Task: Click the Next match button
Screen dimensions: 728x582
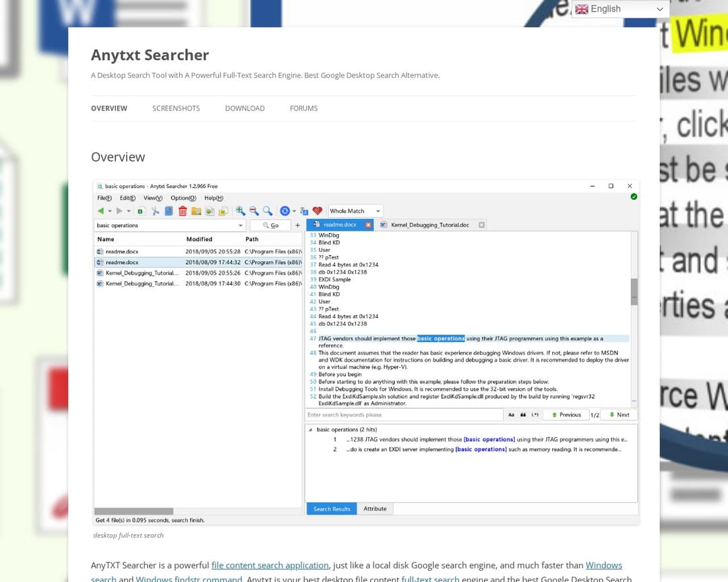Action: [x=619, y=415]
